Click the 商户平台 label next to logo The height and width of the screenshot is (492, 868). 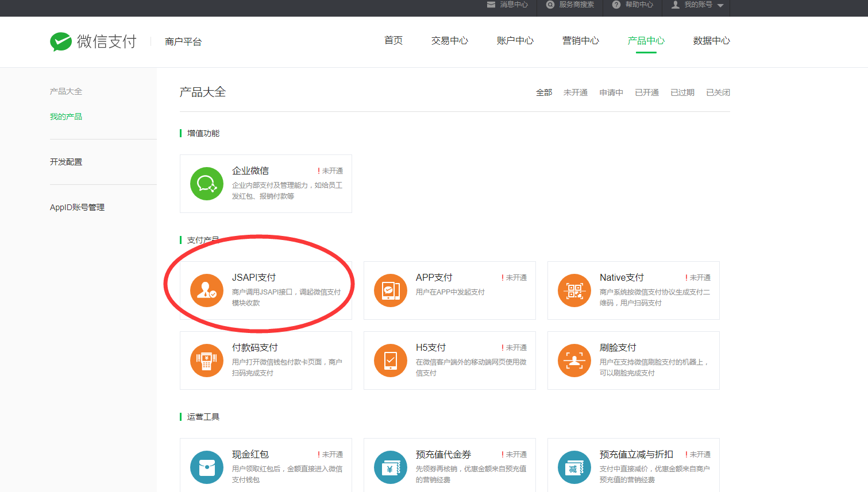tap(183, 41)
